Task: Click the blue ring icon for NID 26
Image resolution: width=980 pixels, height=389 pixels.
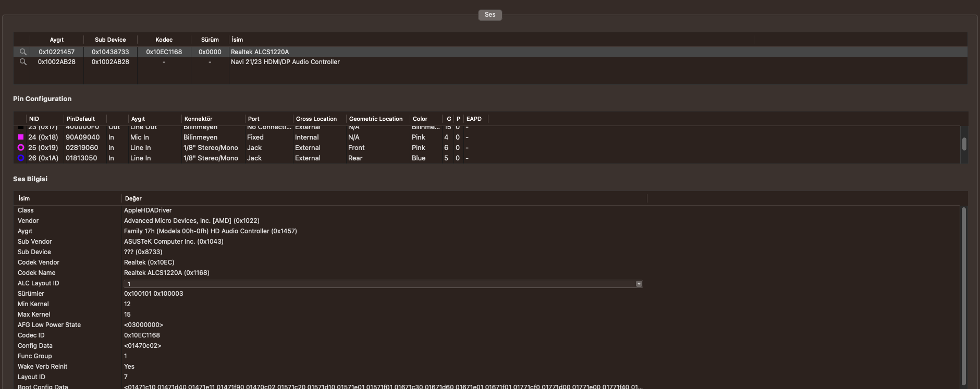Action: click(x=21, y=158)
